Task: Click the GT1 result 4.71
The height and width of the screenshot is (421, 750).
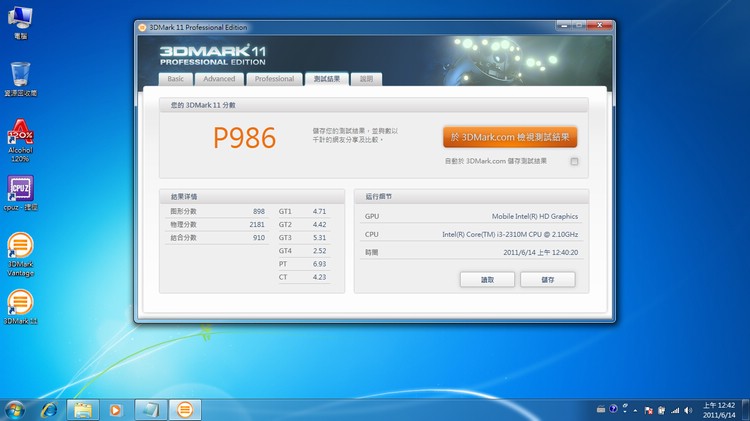Action: tap(320, 211)
